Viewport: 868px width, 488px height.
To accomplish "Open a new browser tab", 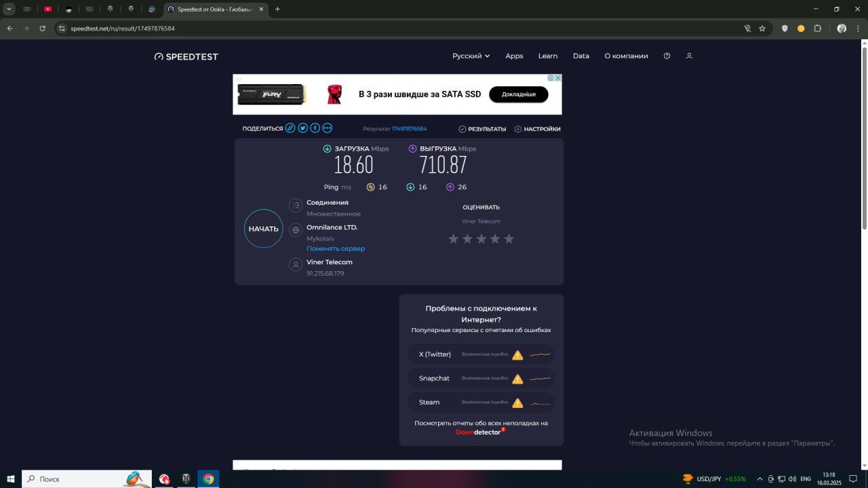I will click(x=277, y=9).
